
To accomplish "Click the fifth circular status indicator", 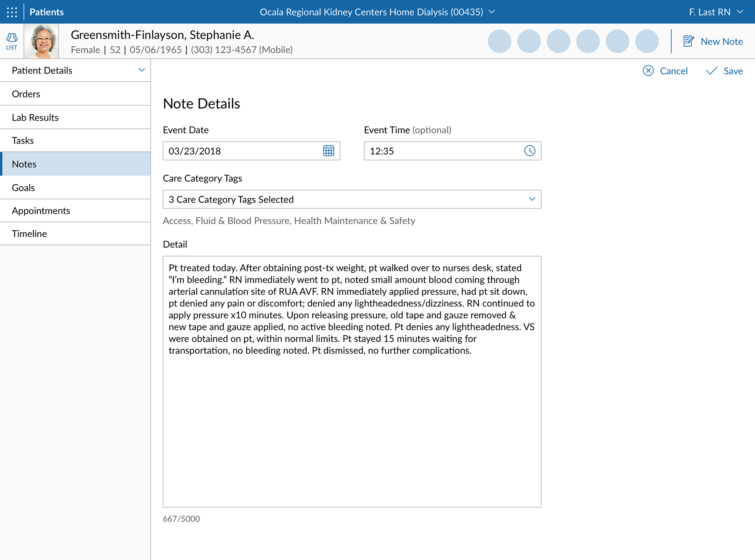I will [x=617, y=41].
